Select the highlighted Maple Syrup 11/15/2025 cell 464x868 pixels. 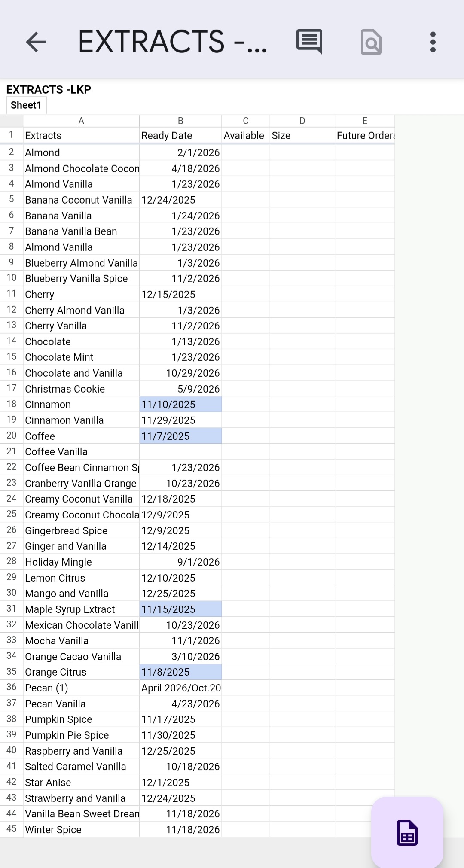coord(180,609)
